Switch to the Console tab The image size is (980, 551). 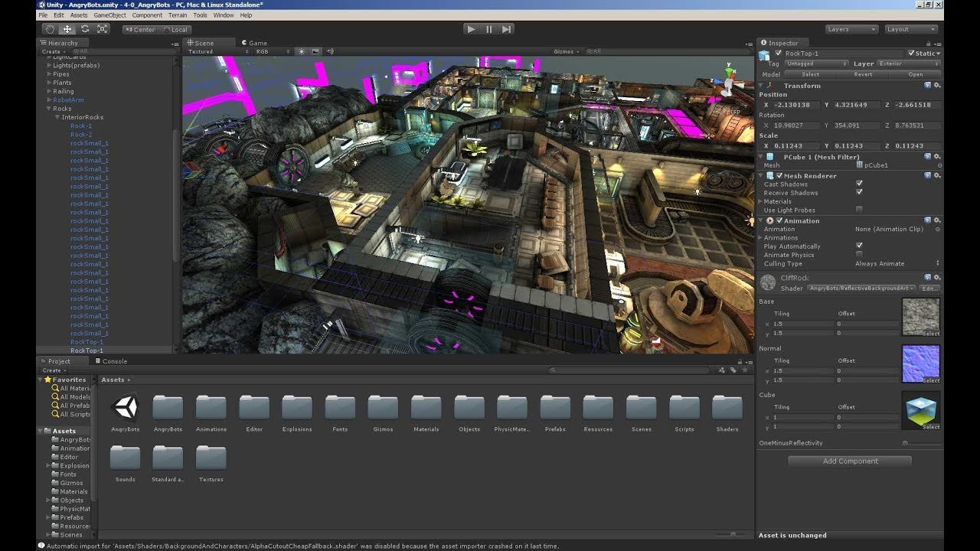[x=111, y=361]
